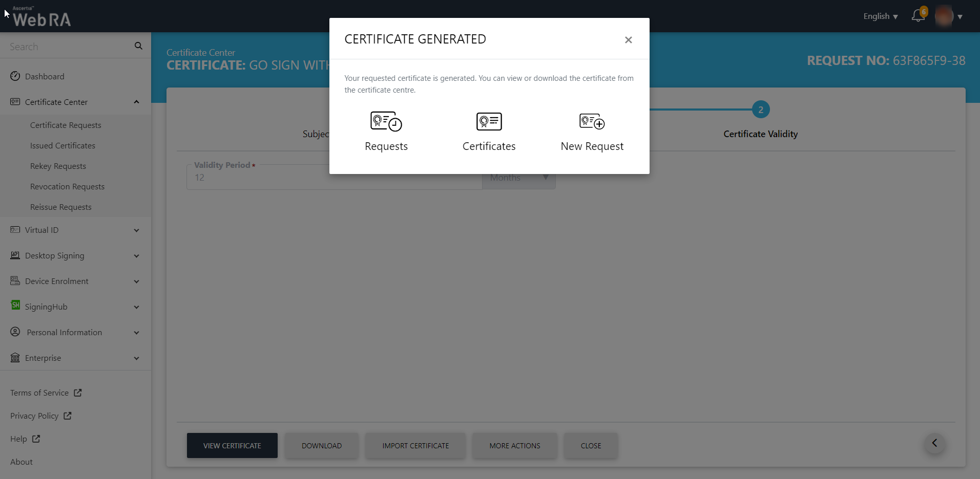Click the Download button
The image size is (980, 479).
(x=321, y=446)
